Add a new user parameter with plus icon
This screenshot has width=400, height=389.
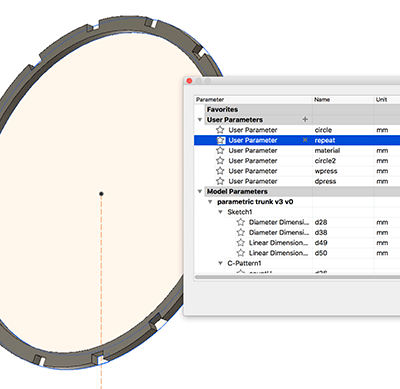tap(305, 119)
